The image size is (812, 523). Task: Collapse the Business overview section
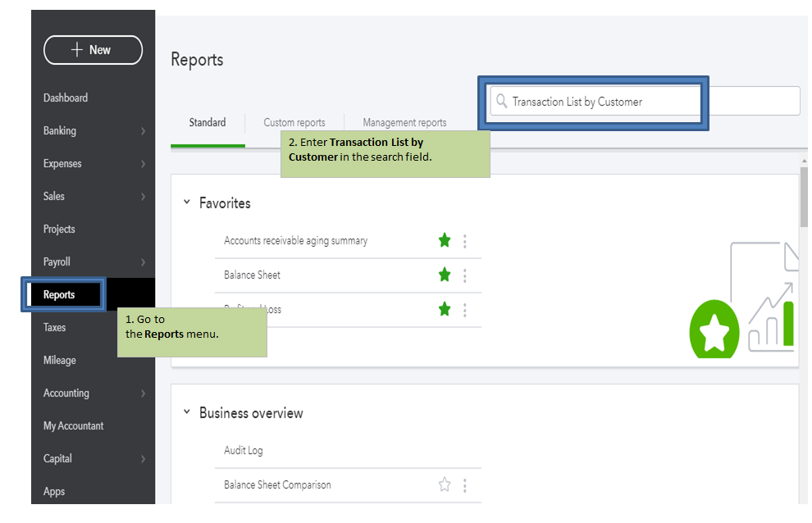187,412
